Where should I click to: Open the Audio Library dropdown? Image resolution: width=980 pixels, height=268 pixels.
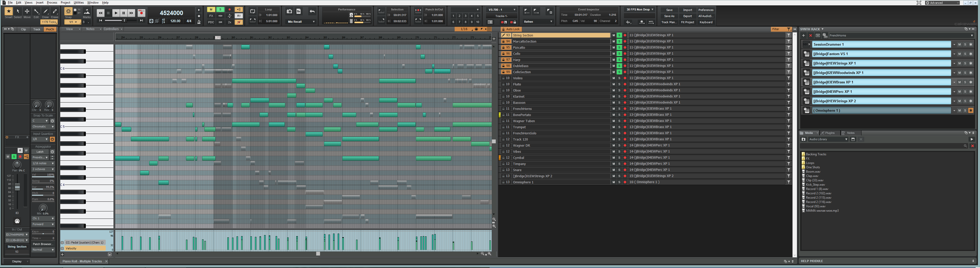click(x=828, y=139)
